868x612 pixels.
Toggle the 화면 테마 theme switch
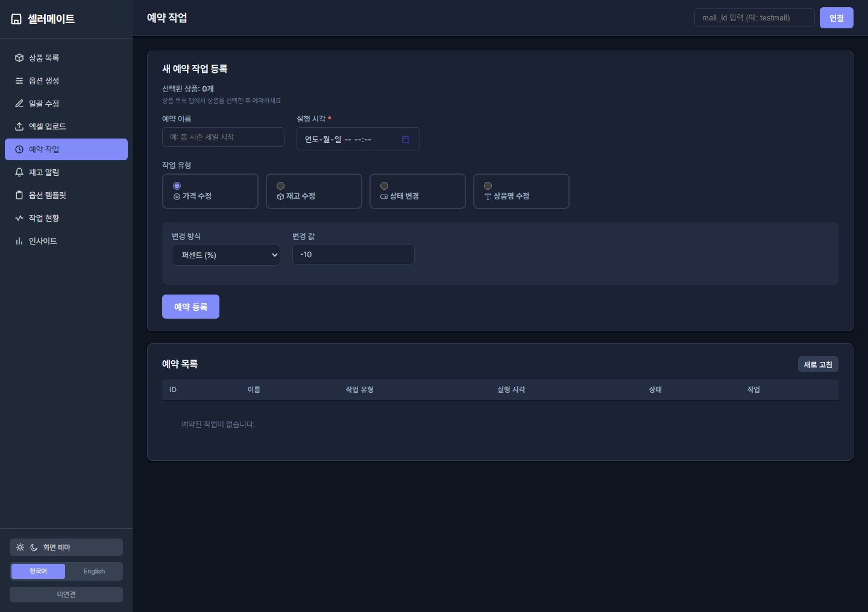(x=66, y=548)
